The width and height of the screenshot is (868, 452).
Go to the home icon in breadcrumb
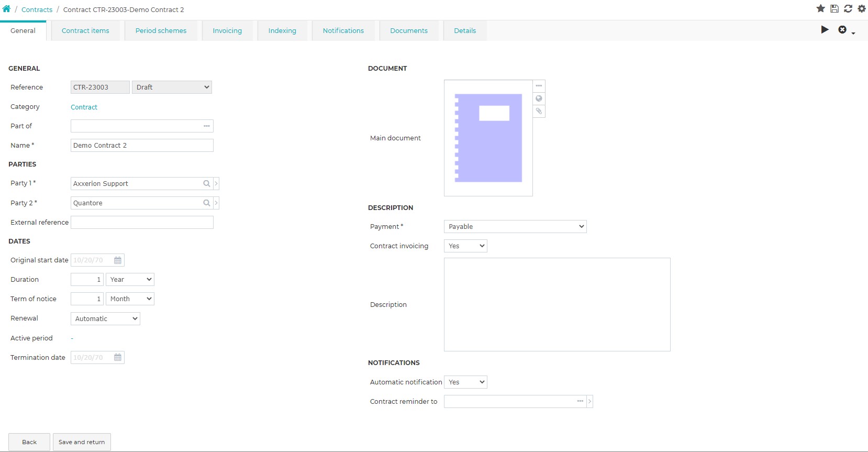tap(6, 9)
